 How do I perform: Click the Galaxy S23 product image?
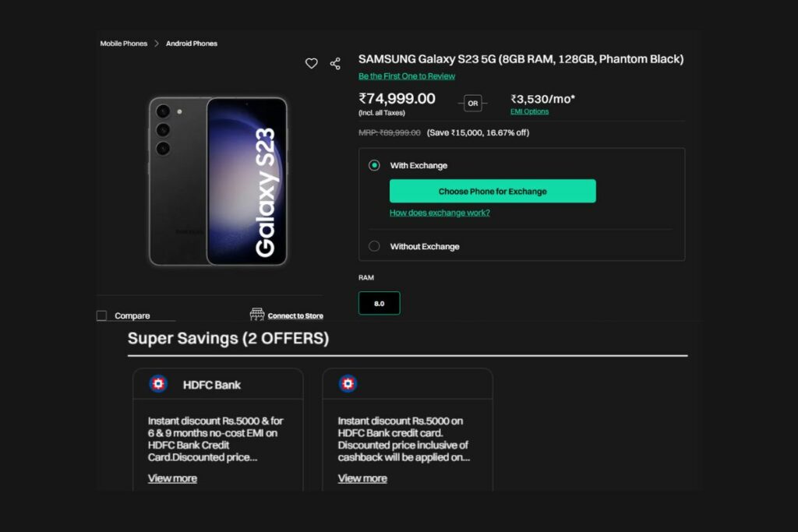218,181
